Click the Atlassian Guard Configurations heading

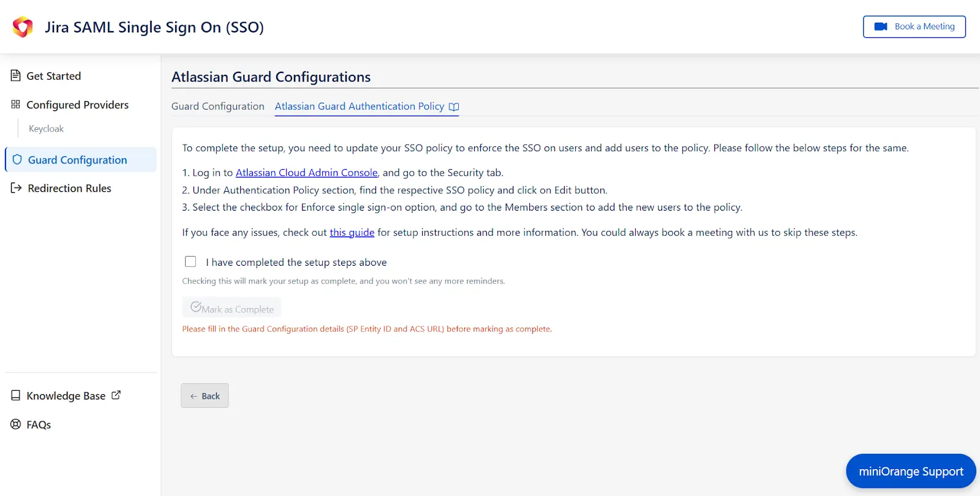click(271, 77)
